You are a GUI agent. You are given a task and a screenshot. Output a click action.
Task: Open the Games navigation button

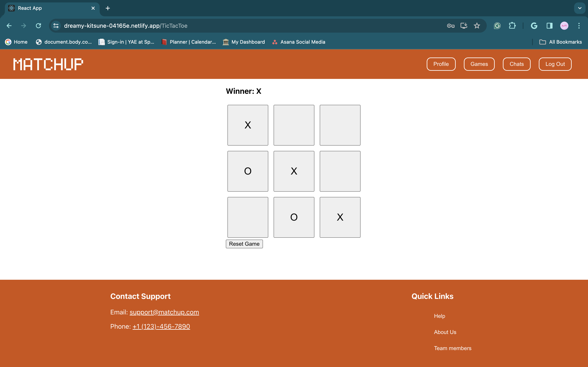479,64
